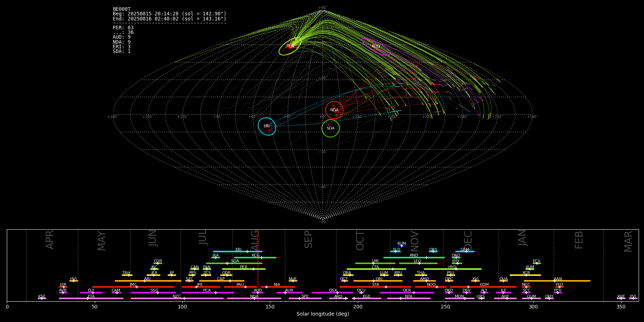Click the ORI shower bar
This screenshot has width=644, height=322.
pos(378,281)
